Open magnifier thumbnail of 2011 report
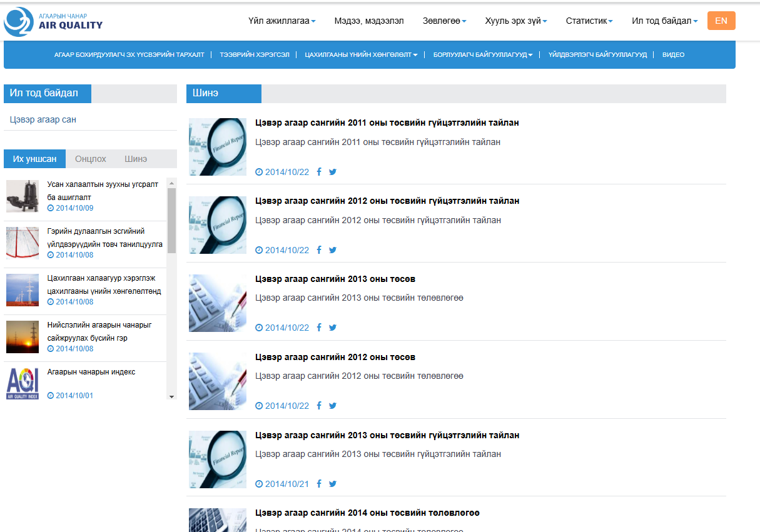760x532 pixels. (x=218, y=147)
